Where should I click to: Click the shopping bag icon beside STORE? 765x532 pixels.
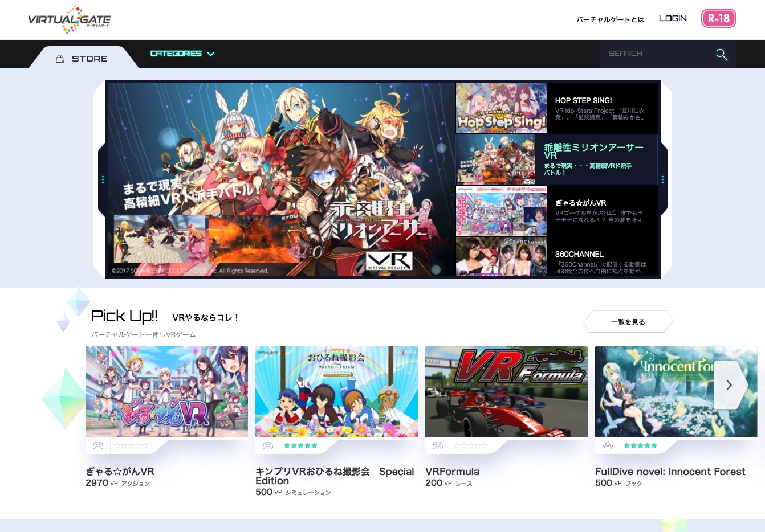point(60,59)
